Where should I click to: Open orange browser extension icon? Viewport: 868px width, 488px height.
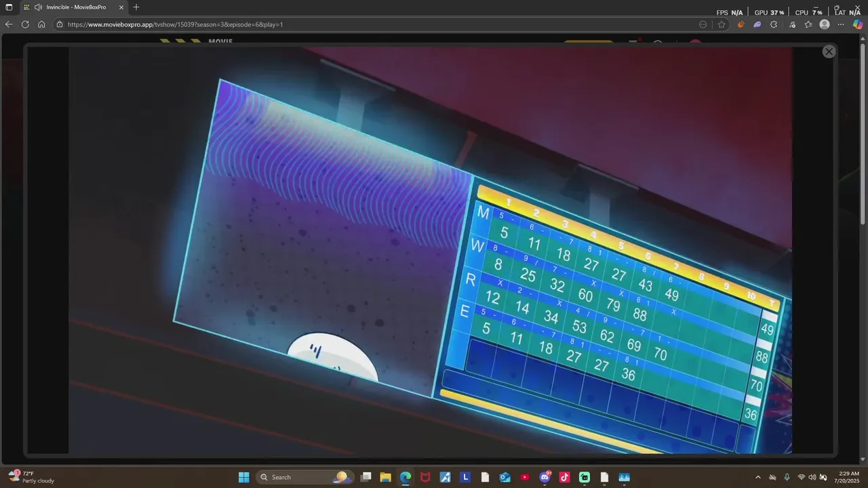741,24
